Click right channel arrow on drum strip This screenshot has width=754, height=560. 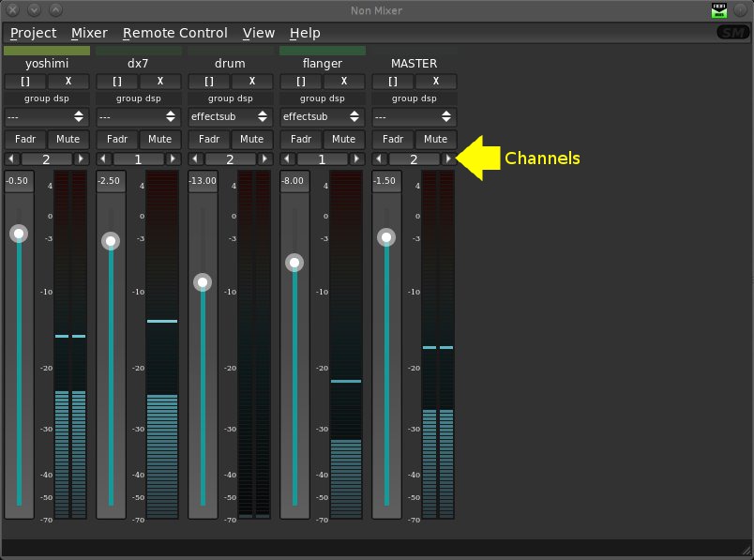264,159
